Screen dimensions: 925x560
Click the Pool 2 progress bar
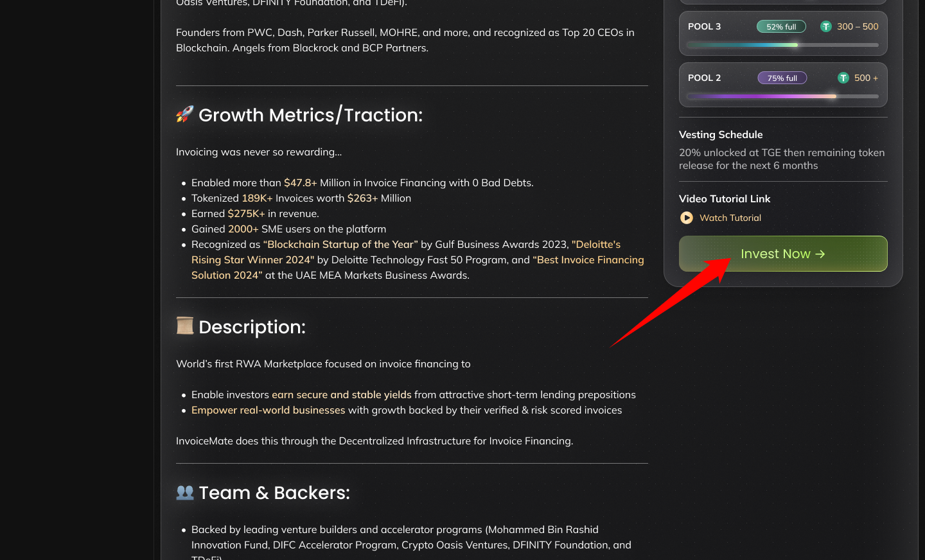point(783,96)
